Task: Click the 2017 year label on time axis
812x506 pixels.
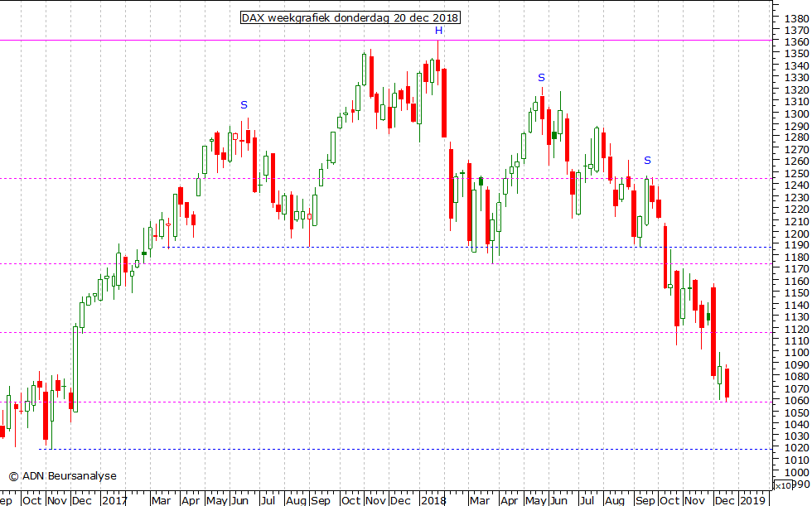Action: tap(114, 500)
